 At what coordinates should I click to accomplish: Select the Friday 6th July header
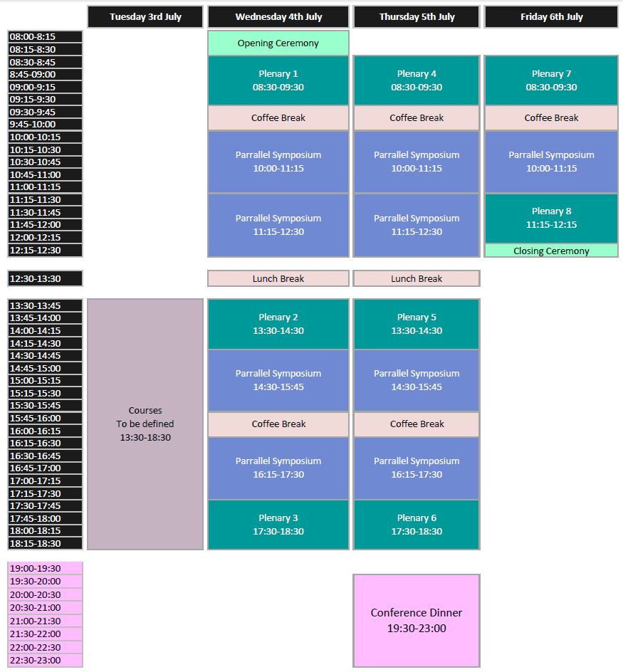[551, 16]
